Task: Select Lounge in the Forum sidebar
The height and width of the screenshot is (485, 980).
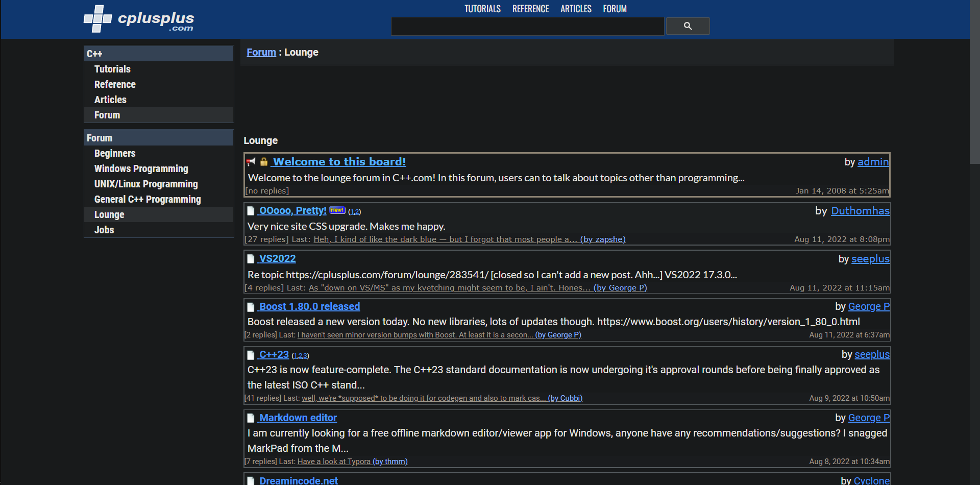Action: pos(159,214)
